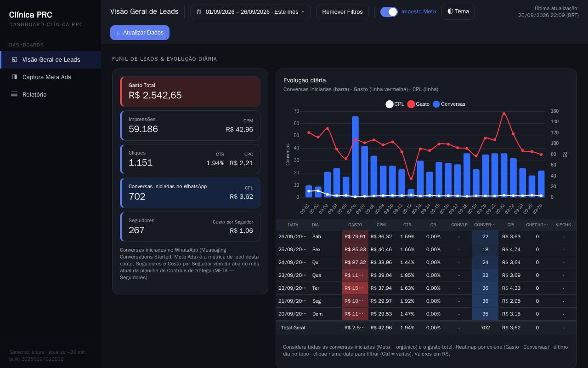The width and height of the screenshot is (588, 368).
Task: Click the CPM column header
Action: pos(381,225)
